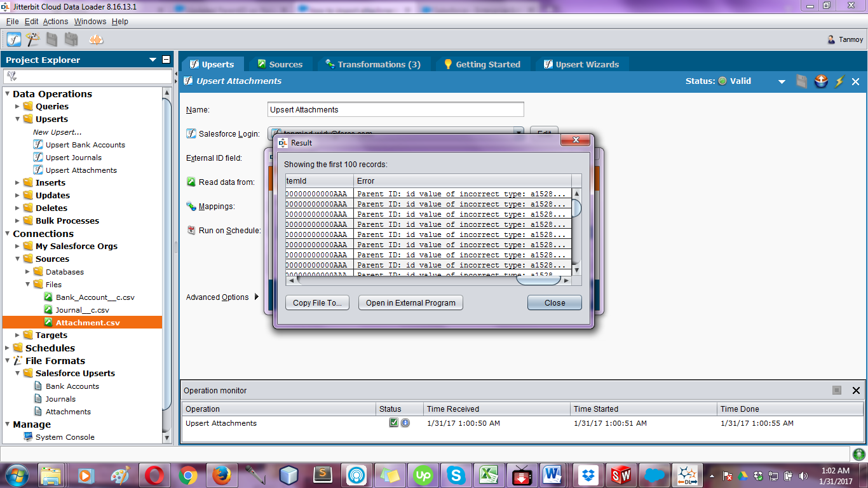This screenshot has width=868, height=488.
Task: Expand the Queries folder
Action: pyautogui.click(x=18, y=106)
